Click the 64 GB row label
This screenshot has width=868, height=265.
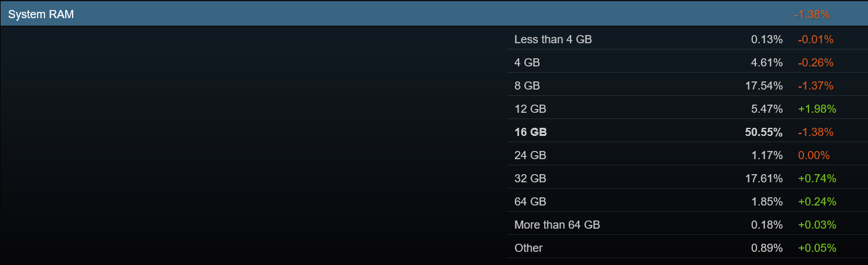point(530,202)
